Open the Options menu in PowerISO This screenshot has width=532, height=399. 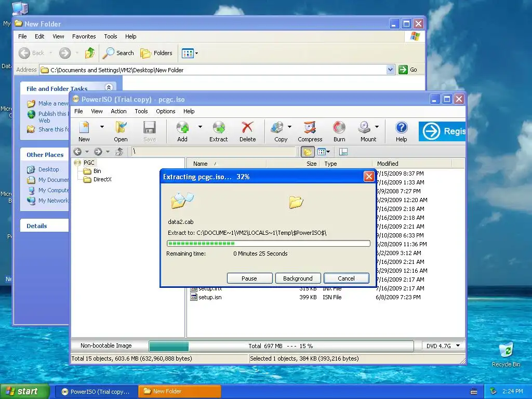(166, 111)
